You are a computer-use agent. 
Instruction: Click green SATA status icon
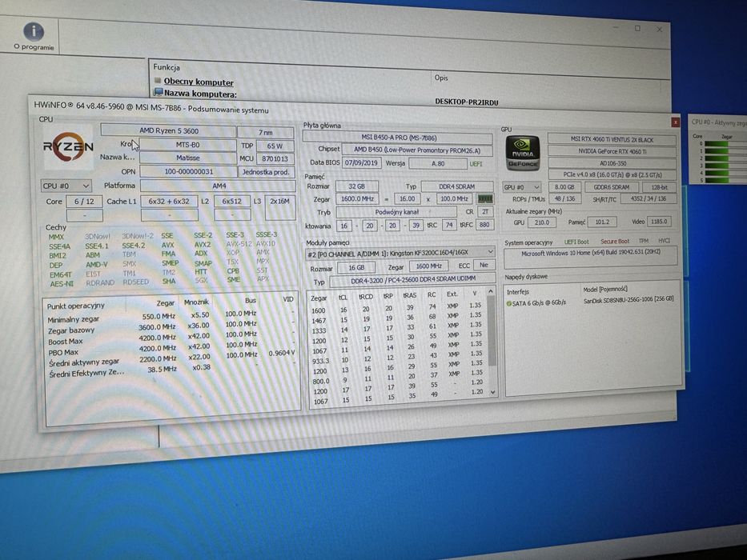click(508, 303)
